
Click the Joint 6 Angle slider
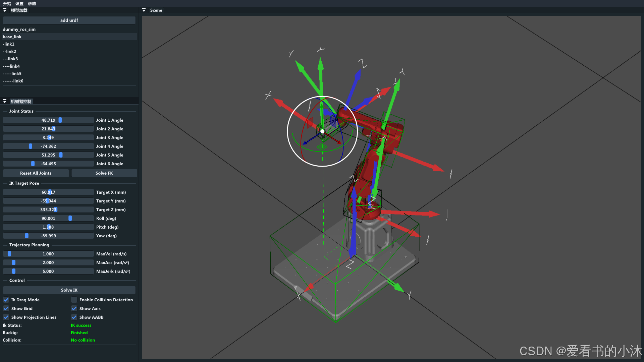[48, 164]
